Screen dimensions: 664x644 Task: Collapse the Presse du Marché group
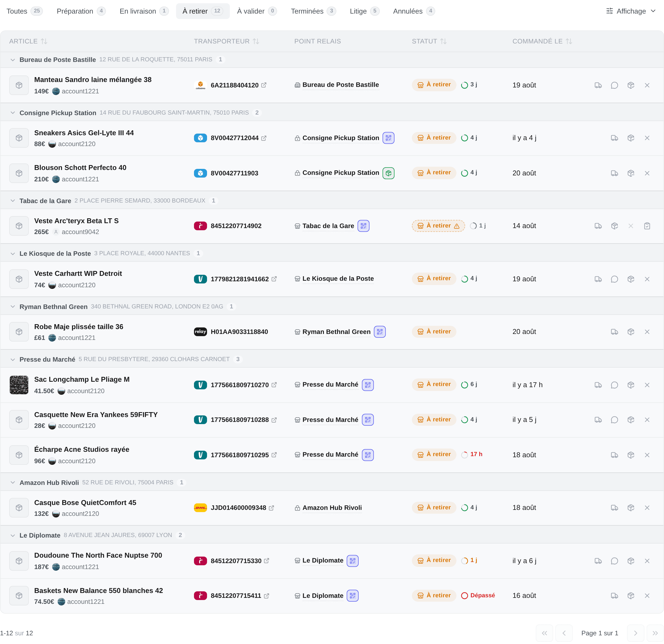[x=12, y=359]
